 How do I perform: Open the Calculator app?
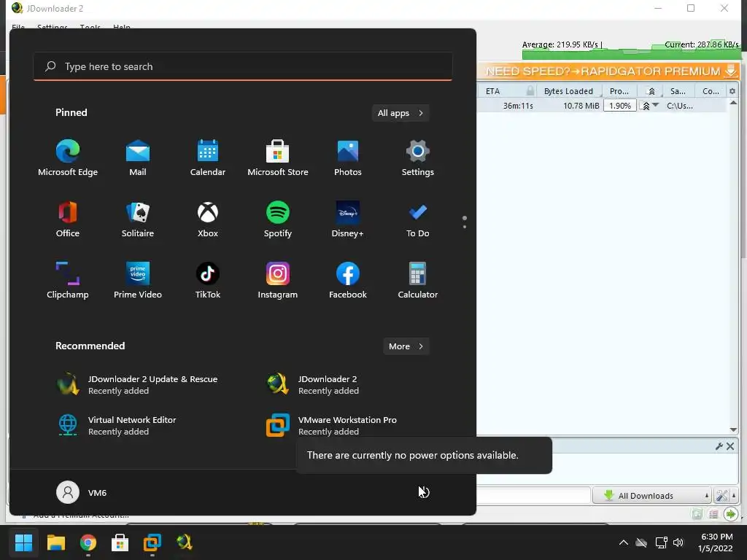click(418, 281)
